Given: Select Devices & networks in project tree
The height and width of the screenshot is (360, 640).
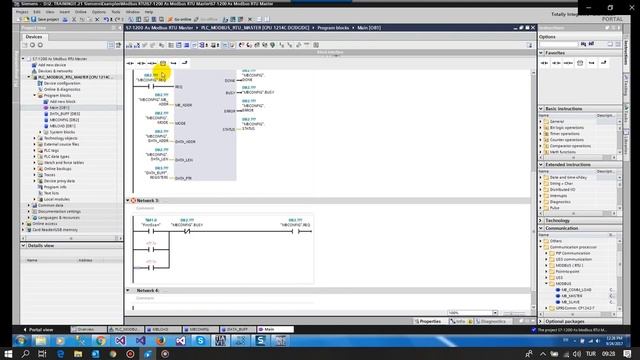Looking at the screenshot, I should (56, 71).
